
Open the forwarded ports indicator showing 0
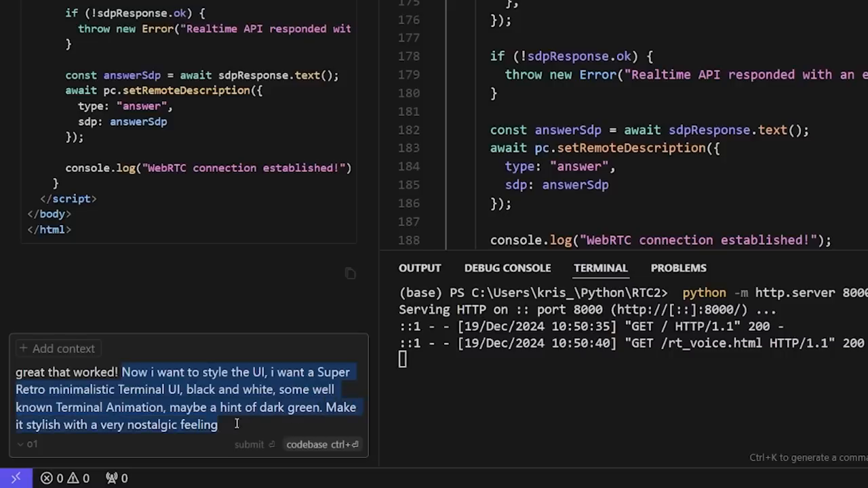(x=117, y=478)
